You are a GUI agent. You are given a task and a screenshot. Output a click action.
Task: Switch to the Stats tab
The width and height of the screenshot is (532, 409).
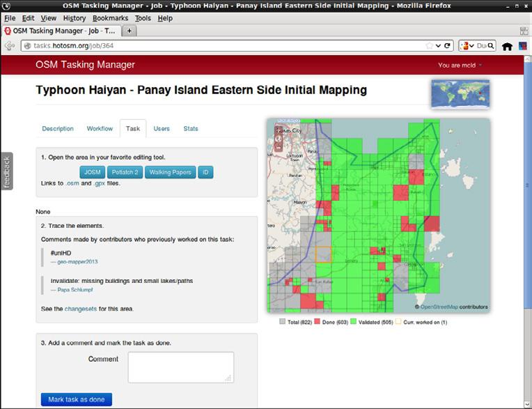[191, 129]
